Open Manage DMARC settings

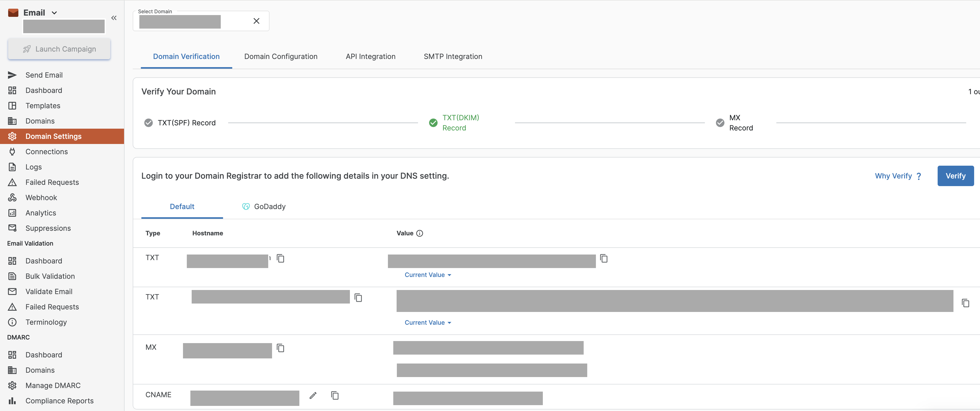(x=62, y=385)
